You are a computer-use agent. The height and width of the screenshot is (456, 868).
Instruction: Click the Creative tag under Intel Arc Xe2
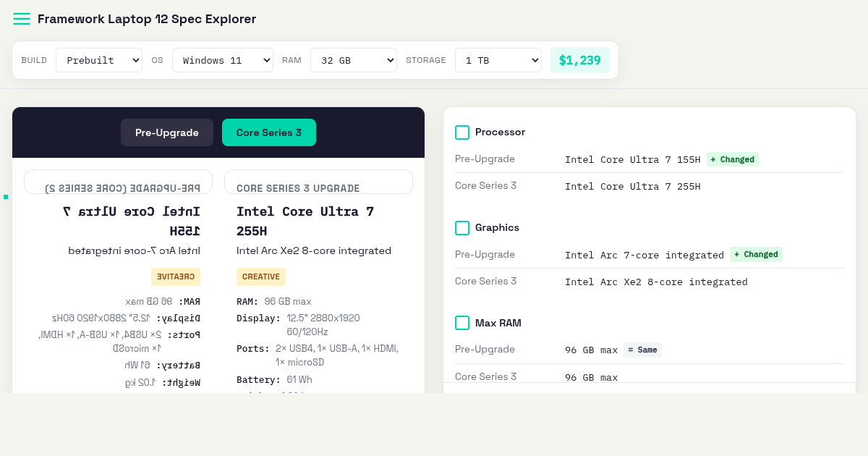point(261,276)
